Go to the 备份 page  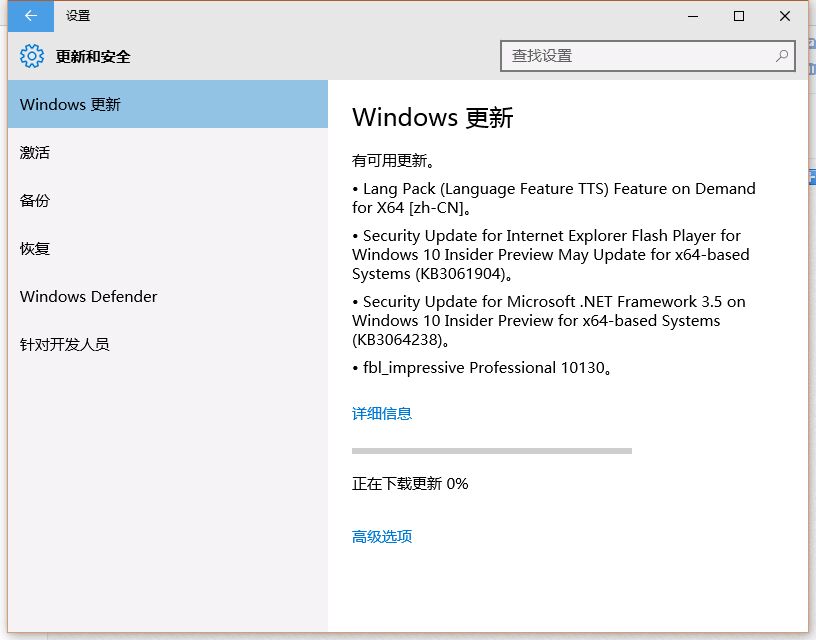pos(35,200)
